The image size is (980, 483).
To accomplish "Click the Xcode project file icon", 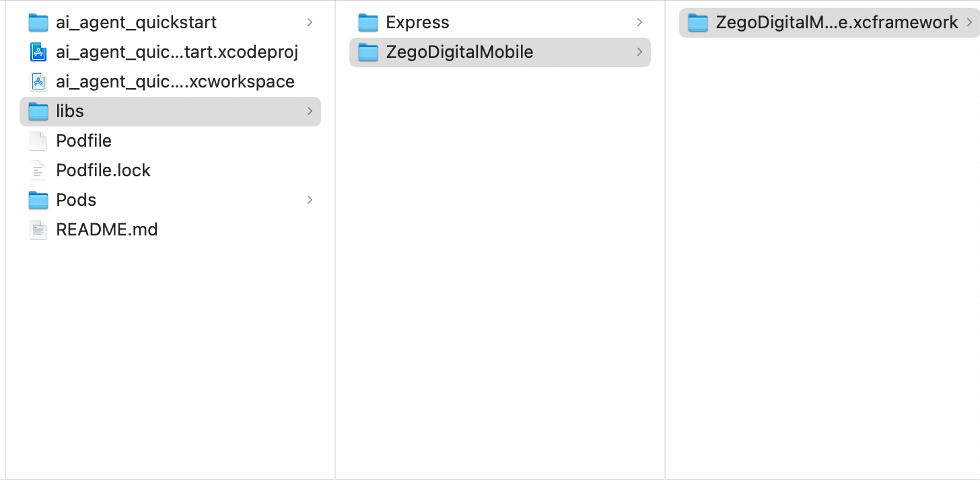I will tap(38, 52).
